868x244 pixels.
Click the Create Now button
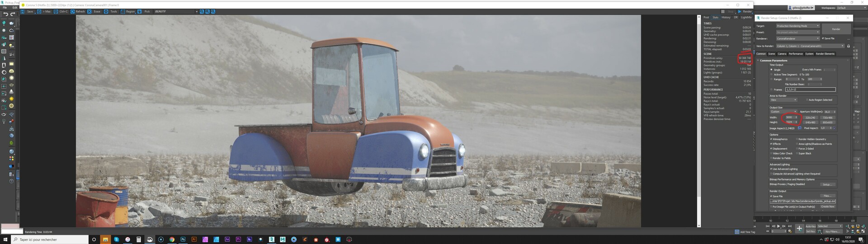(827, 206)
